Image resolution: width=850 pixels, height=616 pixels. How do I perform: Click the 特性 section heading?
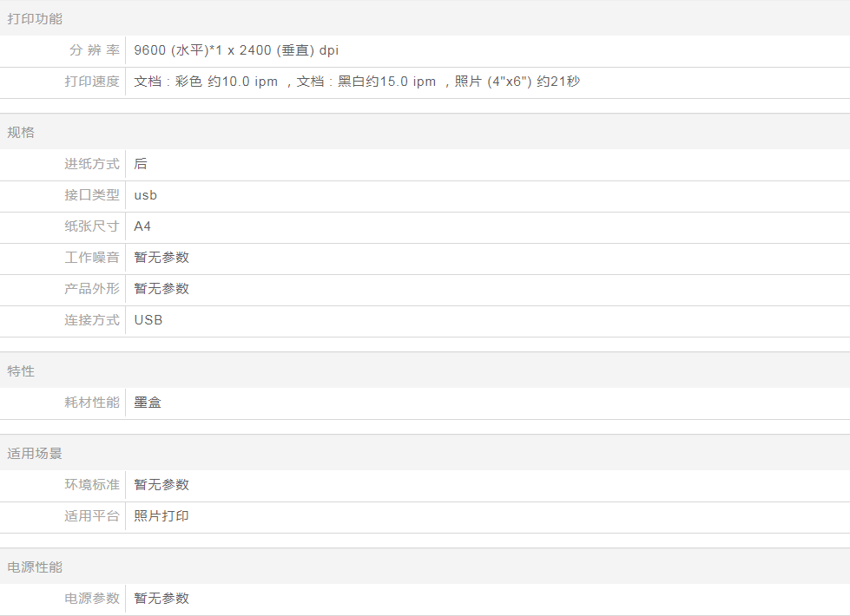click(x=21, y=371)
